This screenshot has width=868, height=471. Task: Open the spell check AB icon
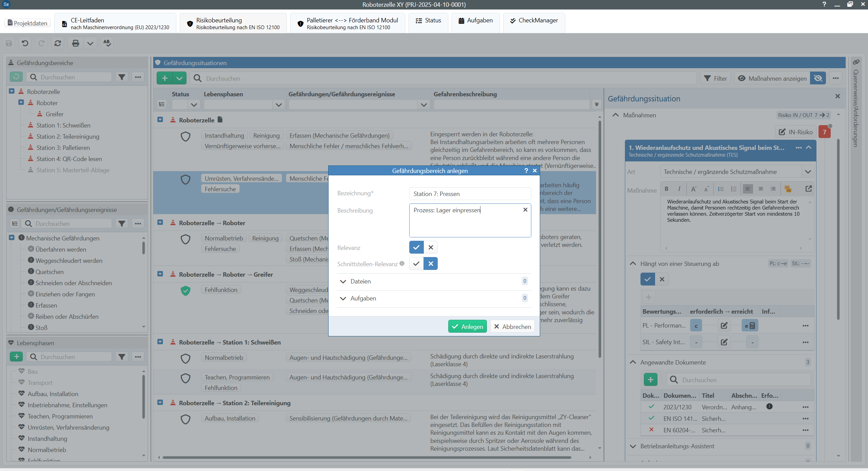pyautogui.click(x=107, y=43)
